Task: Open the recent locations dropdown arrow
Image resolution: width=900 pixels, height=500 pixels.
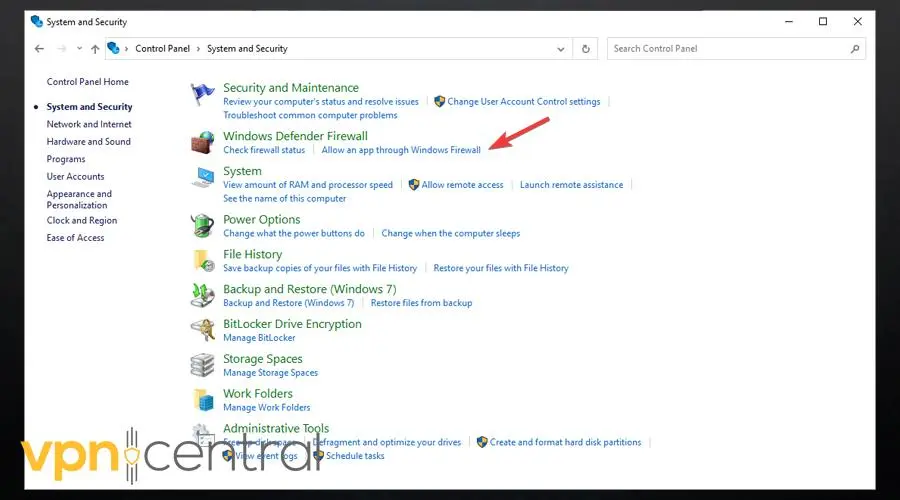Action: (x=79, y=49)
